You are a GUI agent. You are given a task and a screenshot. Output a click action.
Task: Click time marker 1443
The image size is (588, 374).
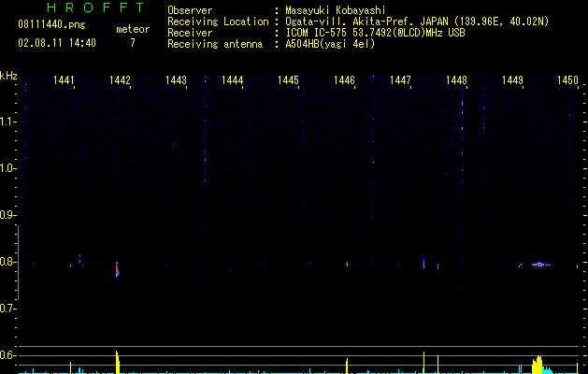[176, 80]
